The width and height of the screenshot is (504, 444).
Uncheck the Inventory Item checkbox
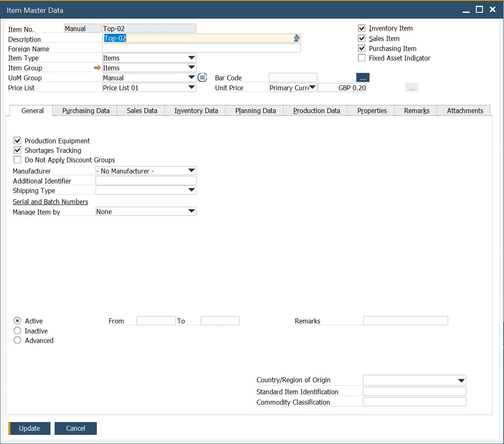click(362, 28)
